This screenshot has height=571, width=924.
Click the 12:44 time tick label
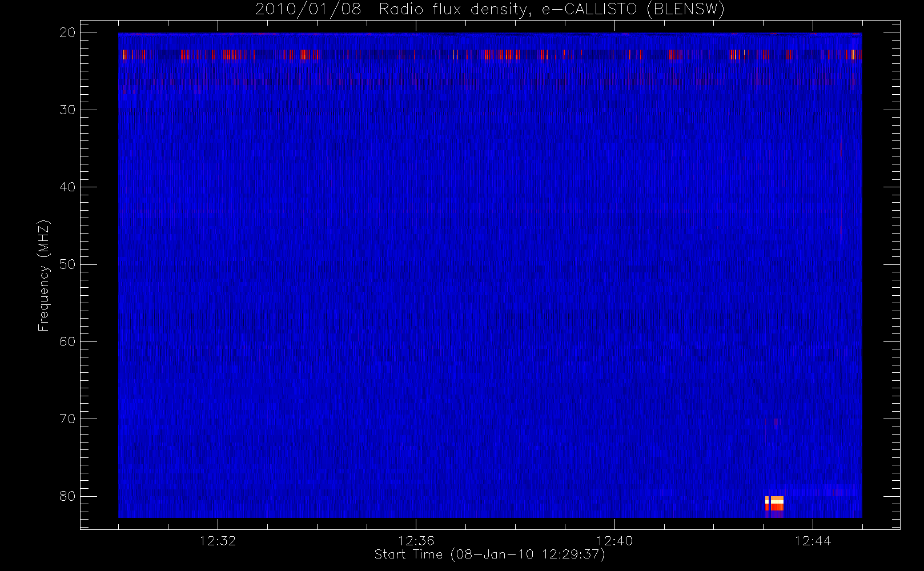(813, 541)
